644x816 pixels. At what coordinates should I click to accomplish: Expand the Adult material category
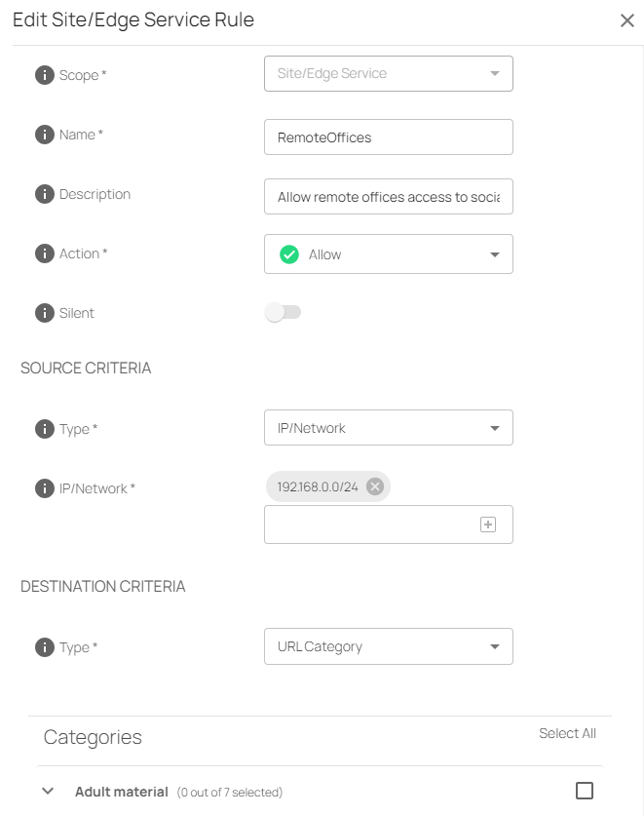tap(48, 792)
